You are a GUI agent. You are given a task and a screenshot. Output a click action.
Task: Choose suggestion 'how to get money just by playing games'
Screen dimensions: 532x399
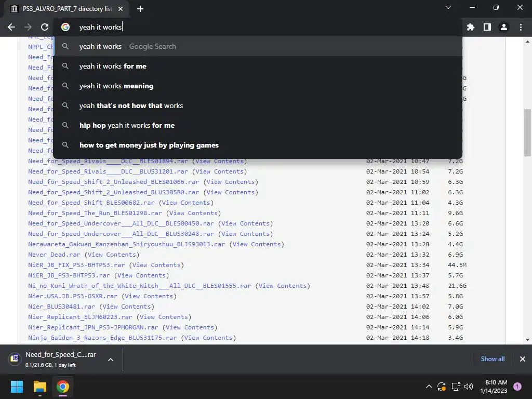coord(258,145)
